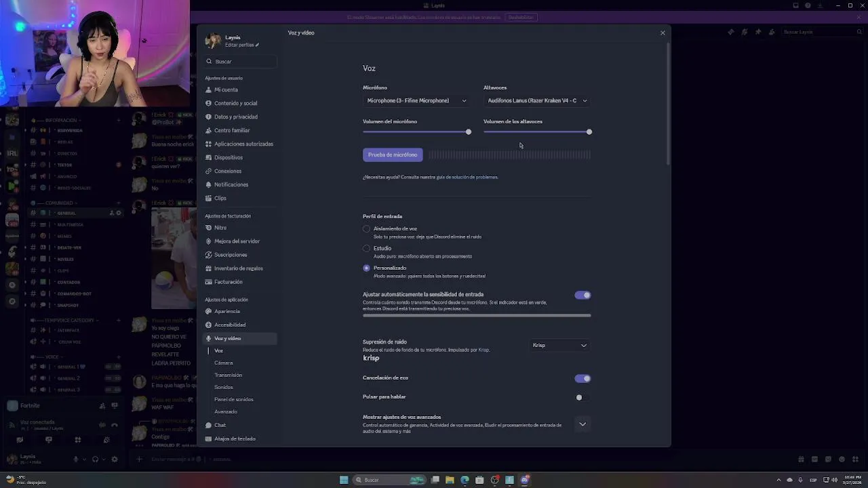The height and width of the screenshot is (488, 868).
Task: Click input sensitivity indicator bar
Action: 477,315
